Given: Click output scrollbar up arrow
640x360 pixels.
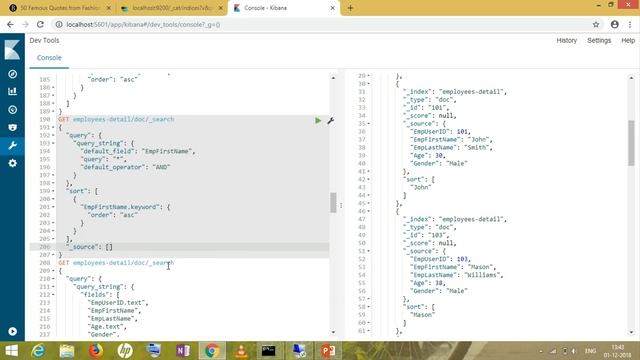Looking at the screenshot, I should [631, 78].
